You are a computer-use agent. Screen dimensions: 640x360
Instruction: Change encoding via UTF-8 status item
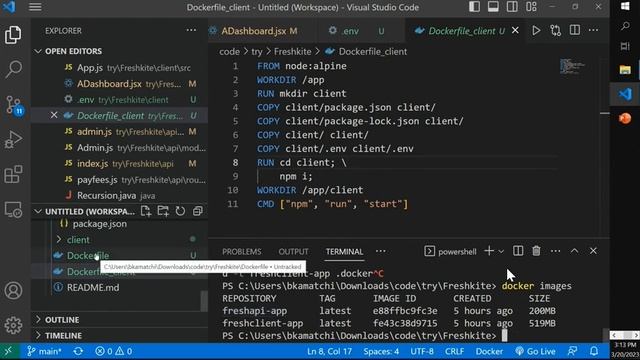pos(422,351)
